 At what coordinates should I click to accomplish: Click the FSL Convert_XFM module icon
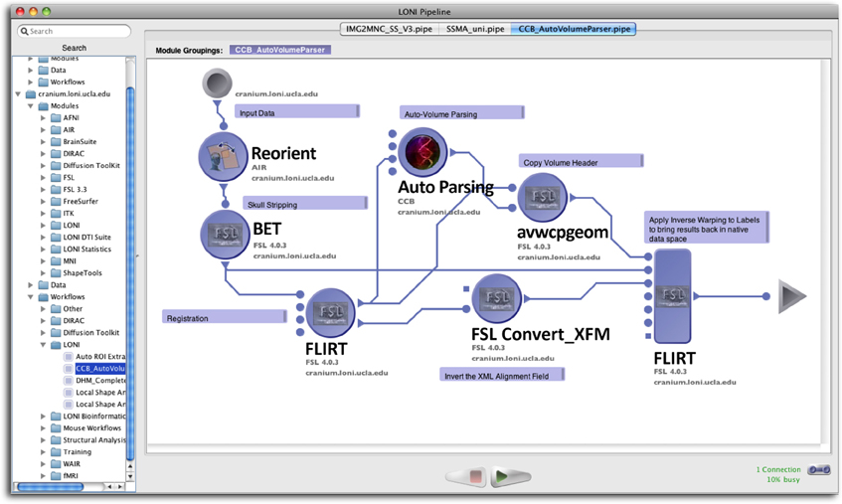(x=497, y=298)
